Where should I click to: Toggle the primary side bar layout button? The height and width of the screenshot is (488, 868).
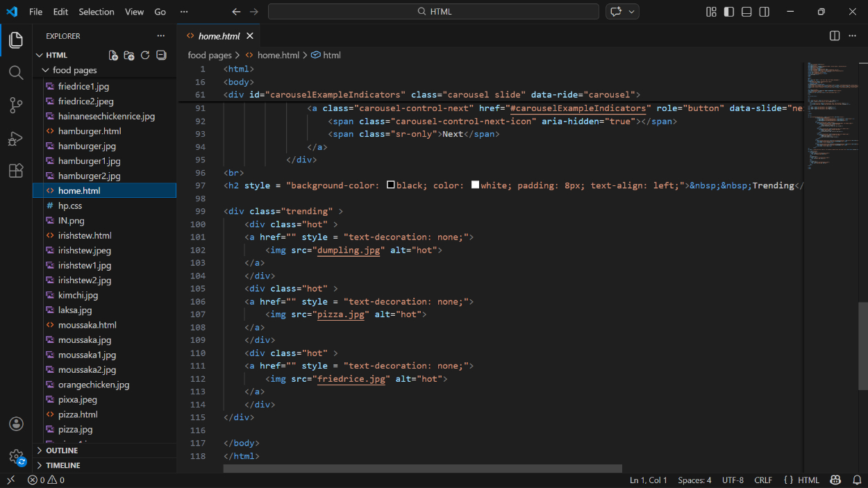(729, 12)
